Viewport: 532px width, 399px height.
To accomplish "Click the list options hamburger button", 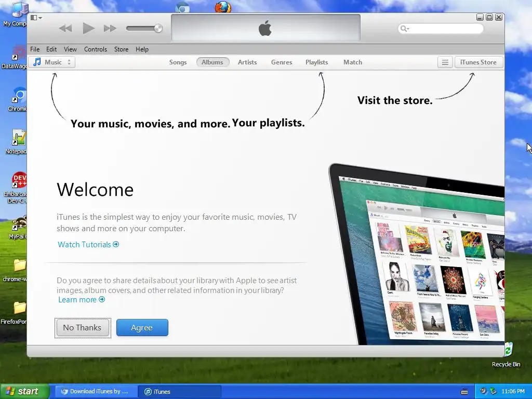I will pos(445,62).
